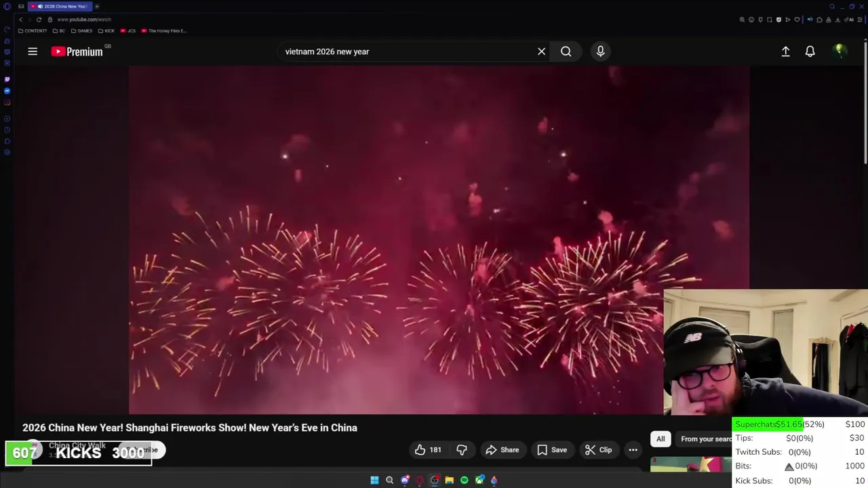Screen dimensions: 868x488
Task: Start voice search with the microphone
Action: 600,52
